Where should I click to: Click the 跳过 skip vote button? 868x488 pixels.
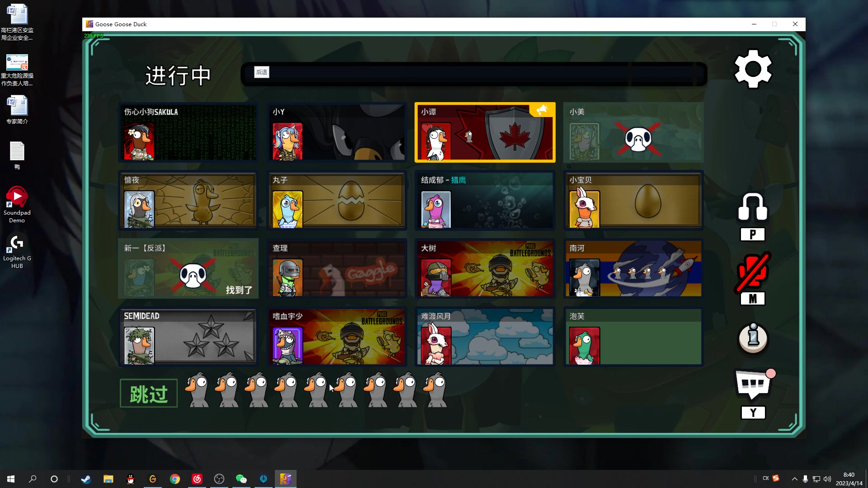pyautogui.click(x=149, y=394)
